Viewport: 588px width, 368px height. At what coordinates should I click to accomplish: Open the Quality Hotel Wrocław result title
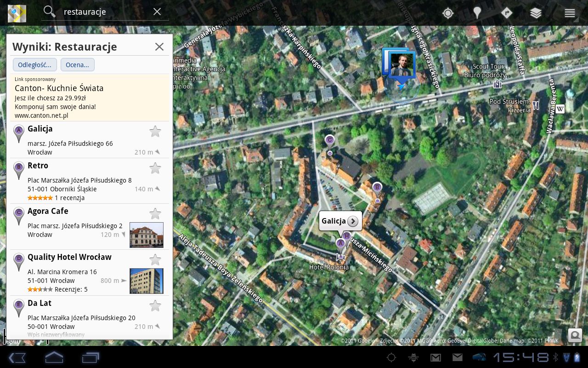pyautogui.click(x=69, y=257)
